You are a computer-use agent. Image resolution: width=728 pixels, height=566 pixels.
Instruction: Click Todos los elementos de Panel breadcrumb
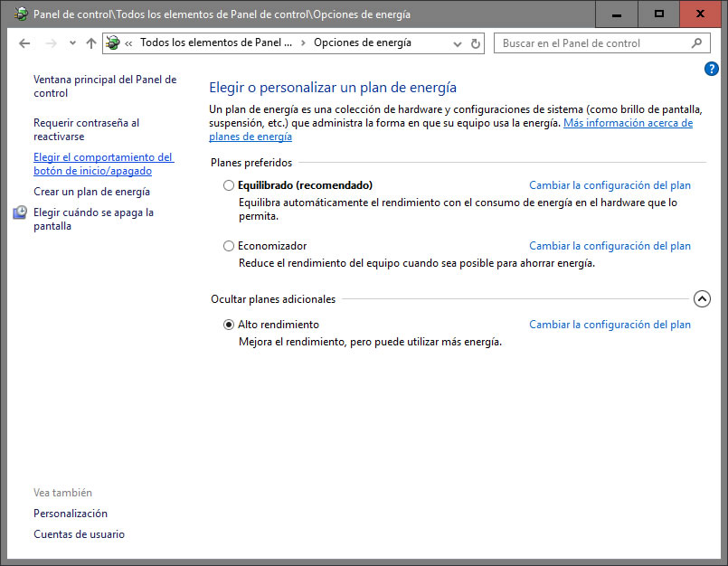[216, 42]
